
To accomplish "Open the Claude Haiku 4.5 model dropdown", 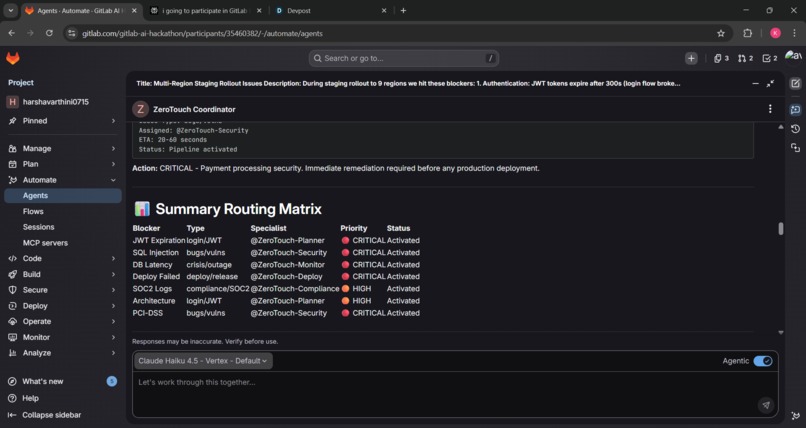I will [203, 361].
